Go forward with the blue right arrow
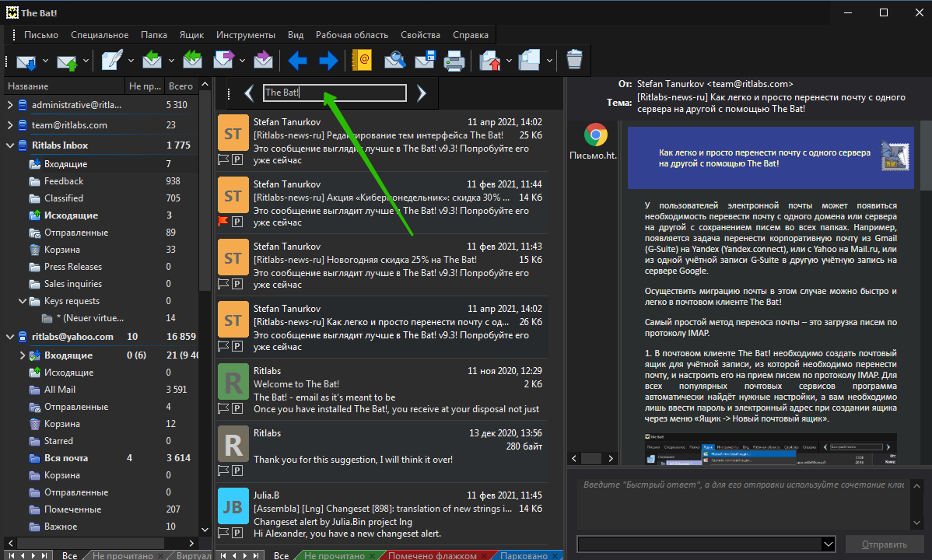This screenshot has width=932, height=560. (x=328, y=61)
